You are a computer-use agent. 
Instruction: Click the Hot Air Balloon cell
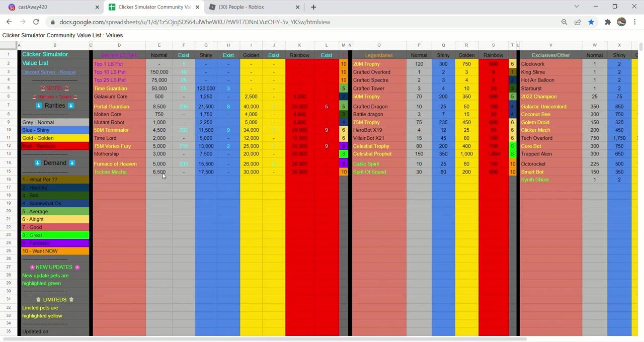[x=550, y=80]
